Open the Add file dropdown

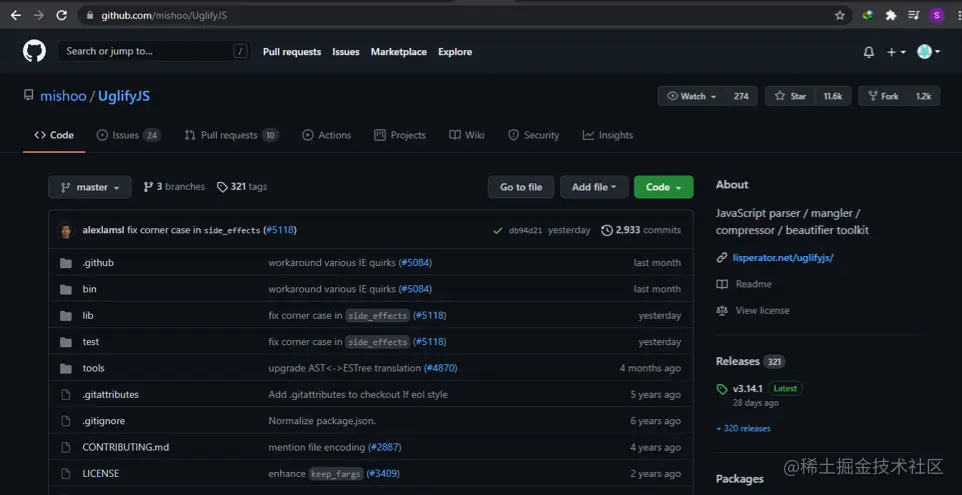pos(594,187)
